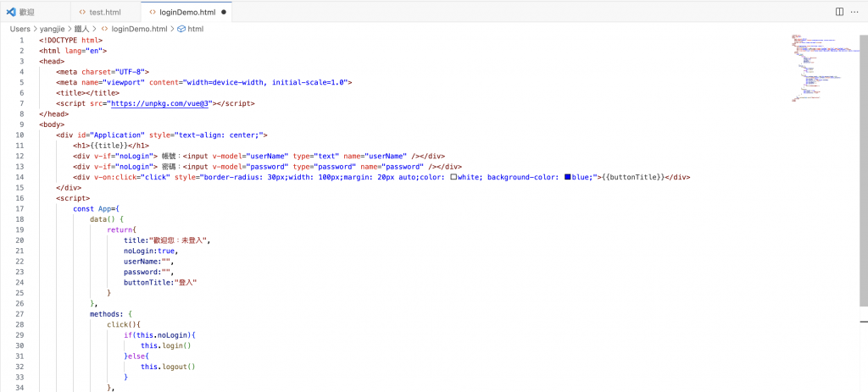Click line number 1 in the gutter
This screenshot has height=392, width=868.
tap(21, 41)
